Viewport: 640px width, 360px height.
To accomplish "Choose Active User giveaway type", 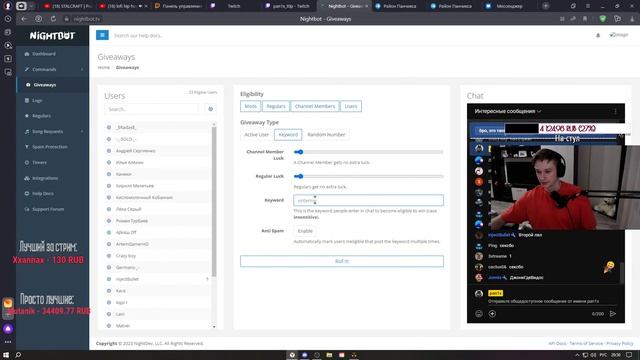I will (256, 134).
